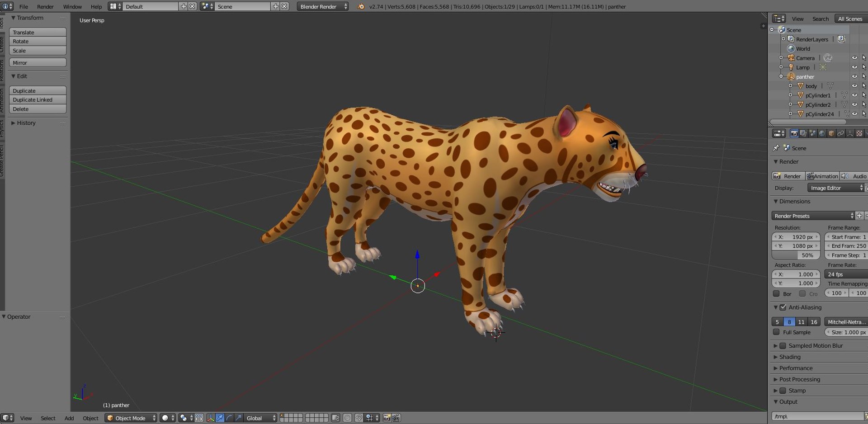
Task: Disable the Anti-Aliasing checkbox
Action: pos(783,307)
